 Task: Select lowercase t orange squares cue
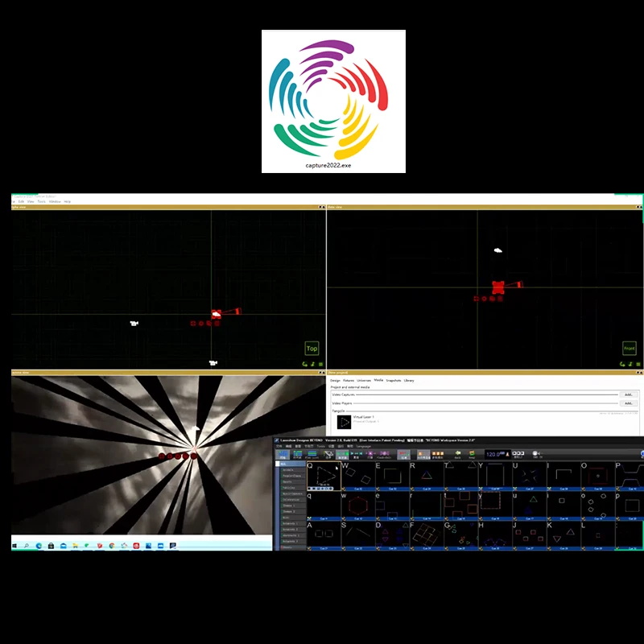460,506
